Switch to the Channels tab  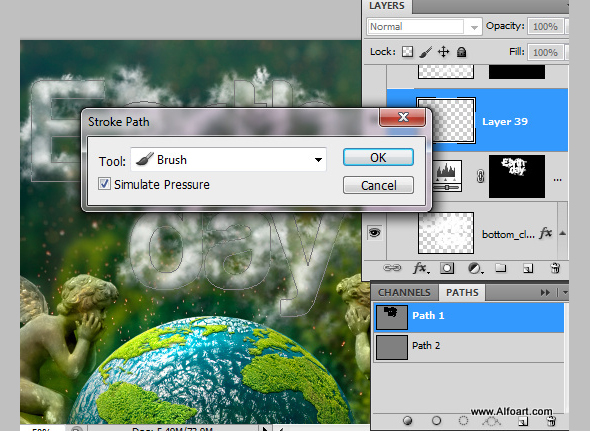(404, 292)
